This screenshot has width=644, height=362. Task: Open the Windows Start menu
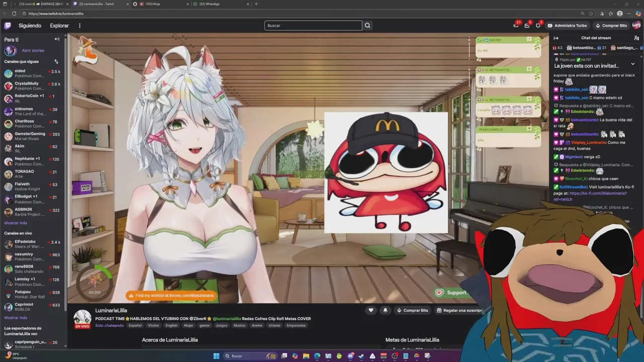click(x=216, y=356)
